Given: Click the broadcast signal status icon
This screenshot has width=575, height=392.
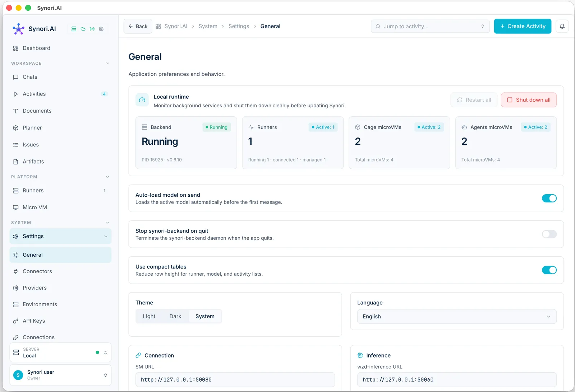Looking at the screenshot, I should (x=92, y=29).
